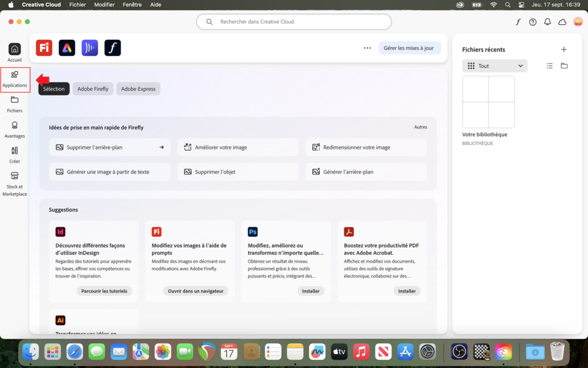
Task: Choose Générer une image à partir de texte
Action: pyautogui.click(x=110, y=171)
